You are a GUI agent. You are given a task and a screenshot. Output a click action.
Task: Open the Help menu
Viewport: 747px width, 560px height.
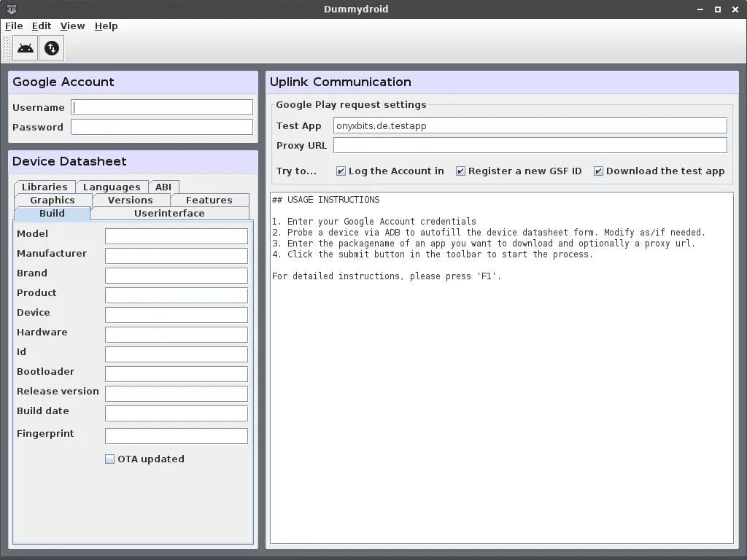pyautogui.click(x=106, y=26)
